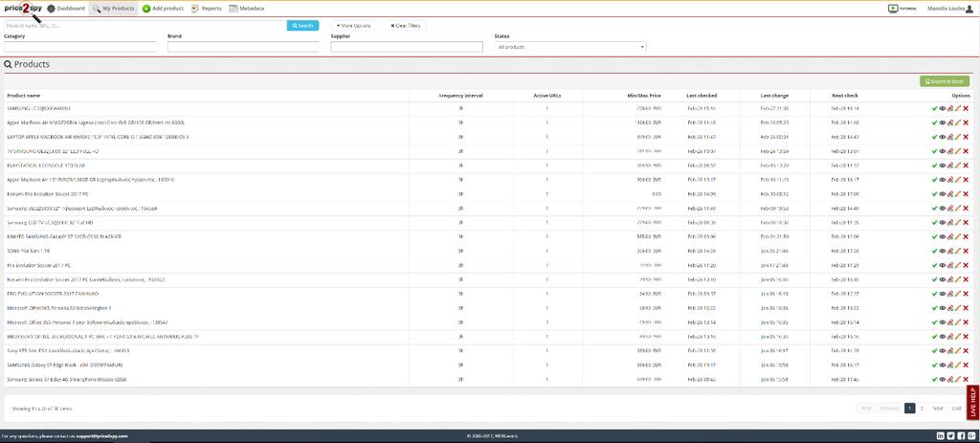
Task: Click the blue Search button
Action: pyautogui.click(x=302, y=26)
